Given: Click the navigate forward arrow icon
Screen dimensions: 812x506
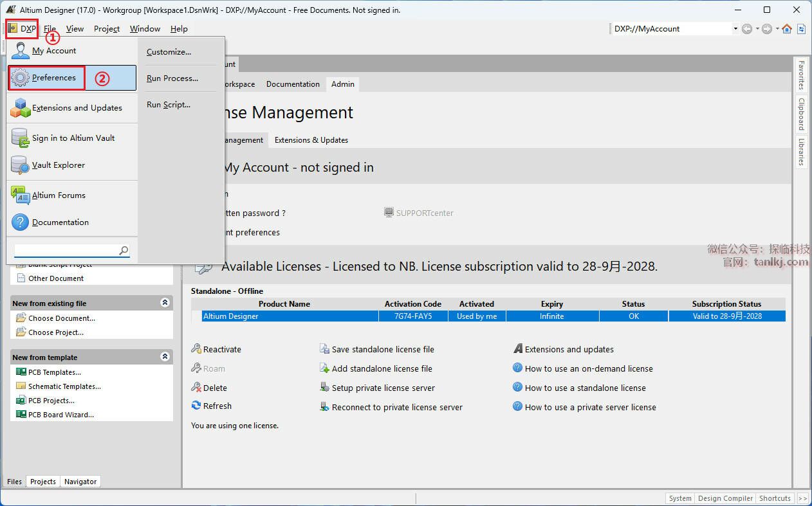Looking at the screenshot, I should coord(767,29).
